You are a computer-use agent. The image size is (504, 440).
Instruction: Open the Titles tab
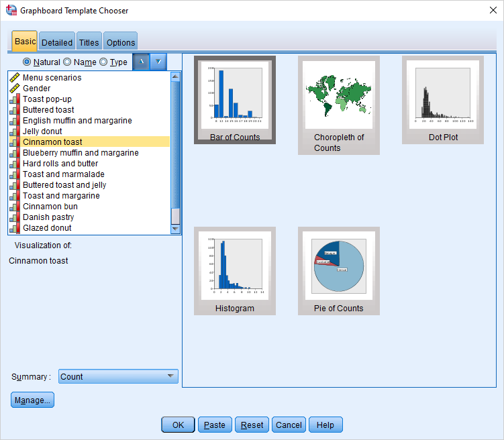89,42
